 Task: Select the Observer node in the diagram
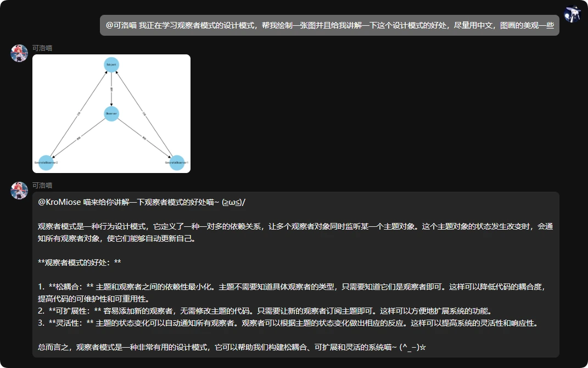click(111, 114)
